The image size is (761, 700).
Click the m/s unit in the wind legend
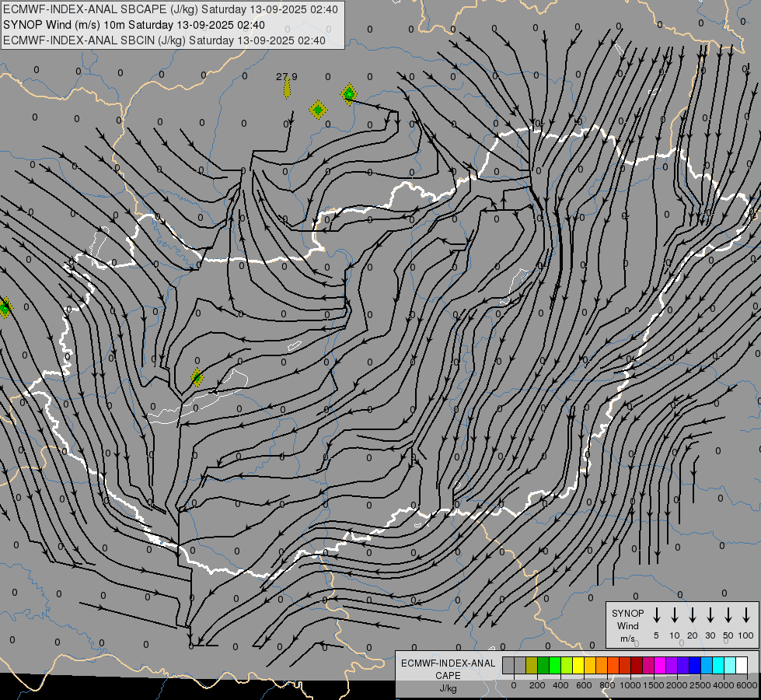pyautogui.click(x=627, y=639)
